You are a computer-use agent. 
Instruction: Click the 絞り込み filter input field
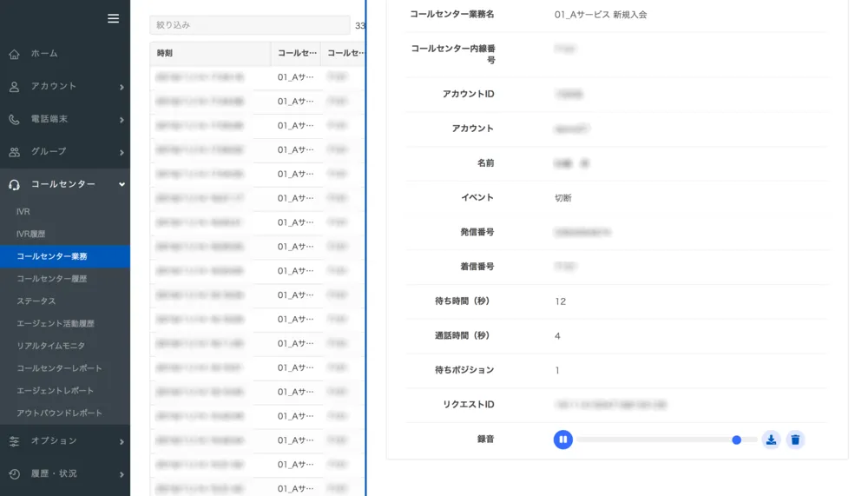[x=249, y=25]
